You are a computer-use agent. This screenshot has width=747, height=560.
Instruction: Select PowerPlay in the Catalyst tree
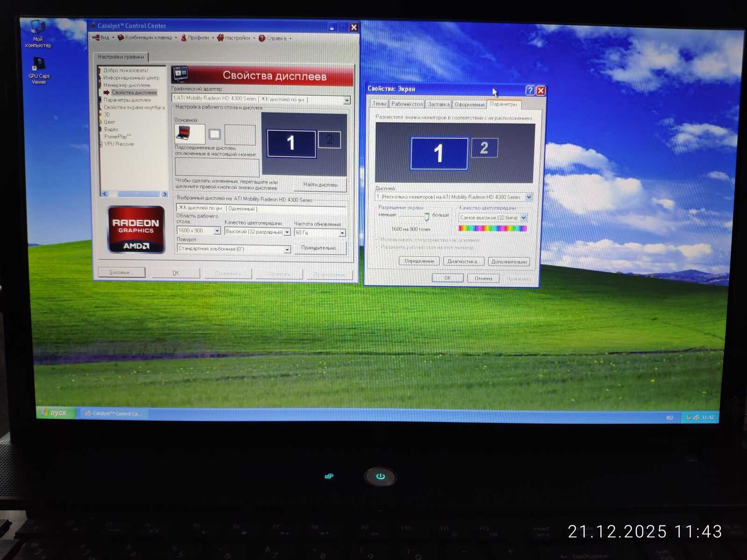point(117,137)
